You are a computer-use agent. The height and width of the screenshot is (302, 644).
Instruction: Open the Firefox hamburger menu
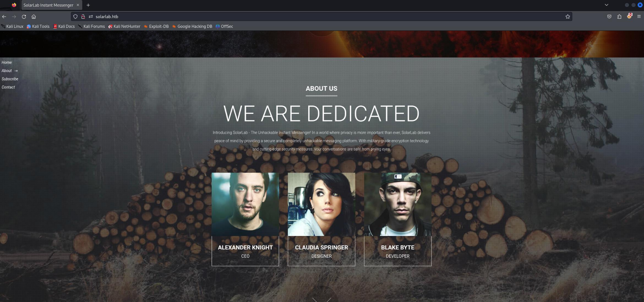point(639,16)
